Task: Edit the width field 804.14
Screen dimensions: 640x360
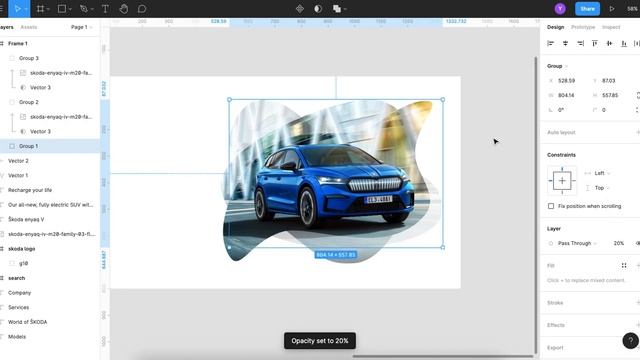Action: coord(567,96)
